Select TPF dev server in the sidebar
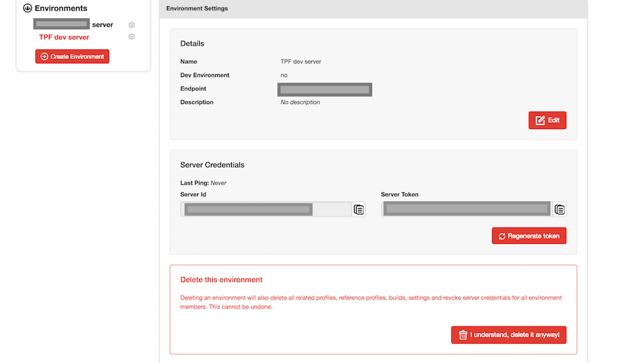Image resolution: width=644 pixels, height=363 pixels. (x=64, y=37)
